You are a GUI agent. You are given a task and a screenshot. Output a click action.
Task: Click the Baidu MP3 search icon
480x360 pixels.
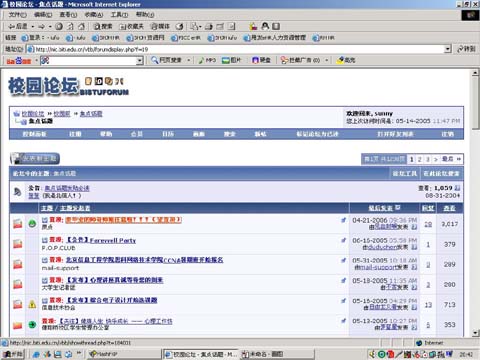207,60
